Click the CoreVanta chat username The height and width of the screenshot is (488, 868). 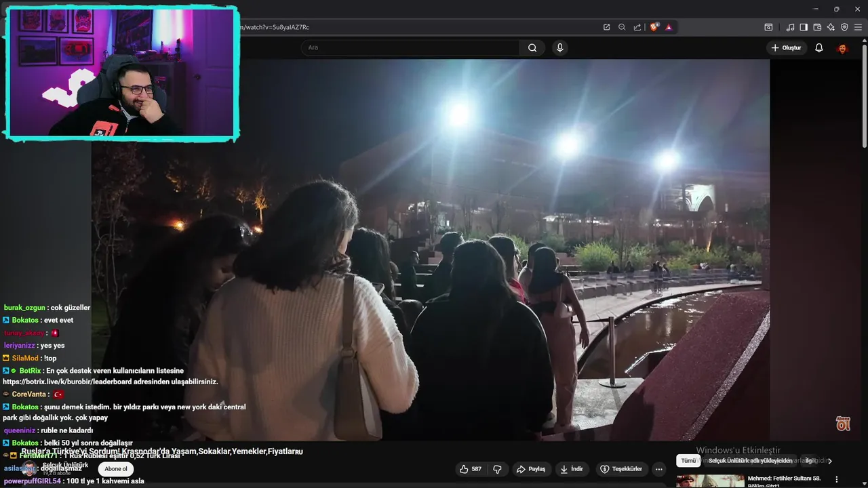tap(29, 394)
